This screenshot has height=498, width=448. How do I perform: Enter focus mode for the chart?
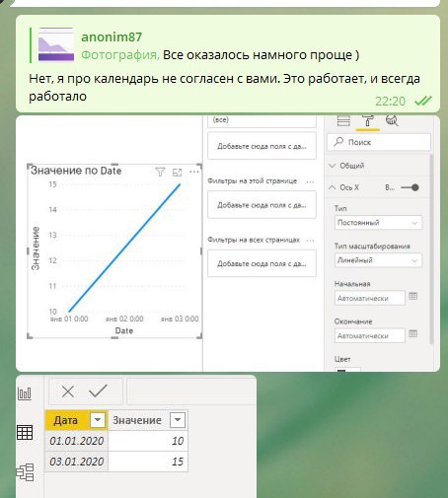pos(177,172)
